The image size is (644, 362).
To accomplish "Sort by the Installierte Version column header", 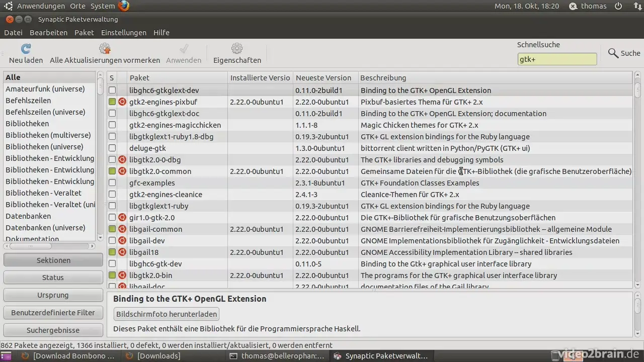I will click(261, 78).
